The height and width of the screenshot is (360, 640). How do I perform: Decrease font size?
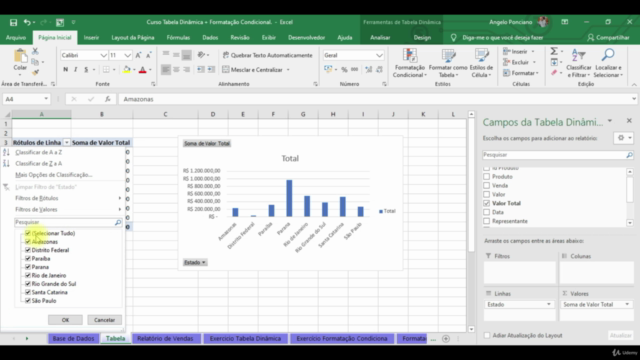tap(149, 55)
